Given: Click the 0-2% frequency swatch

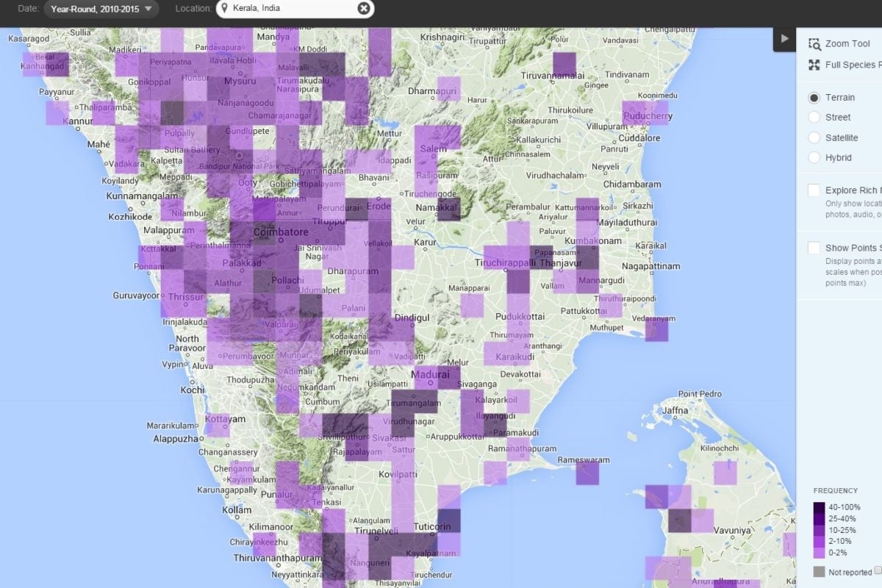Looking at the screenshot, I should click(819, 553).
